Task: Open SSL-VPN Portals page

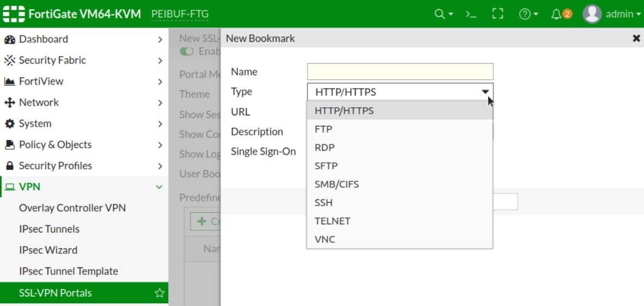Action: 84,293
